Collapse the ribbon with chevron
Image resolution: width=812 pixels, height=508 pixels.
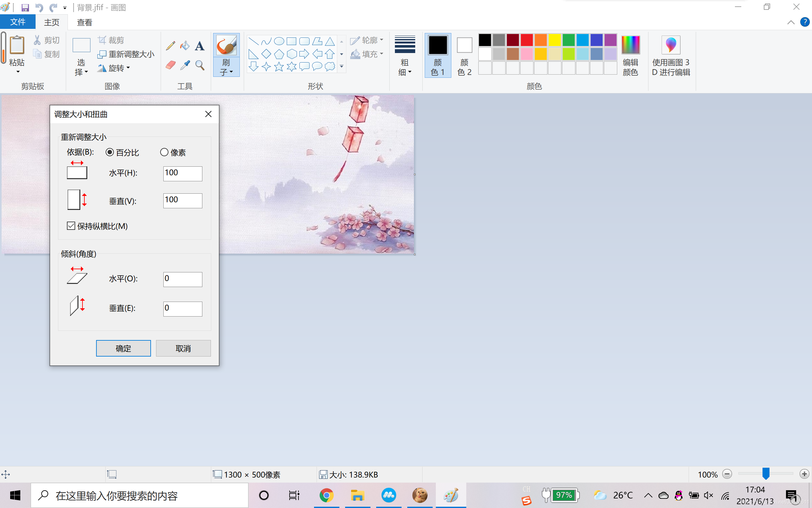(x=790, y=22)
